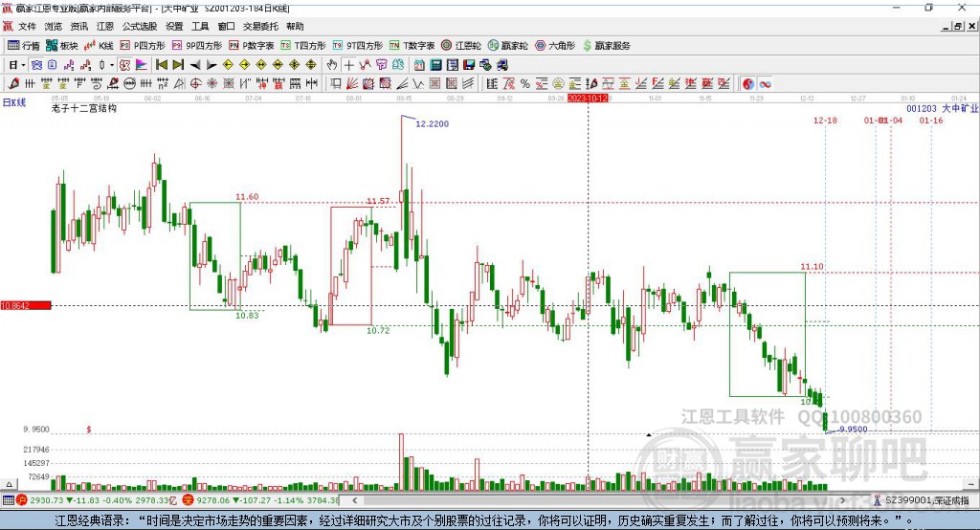The image size is (980, 530).
Task: Open the 江恩 menu
Action: click(105, 26)
